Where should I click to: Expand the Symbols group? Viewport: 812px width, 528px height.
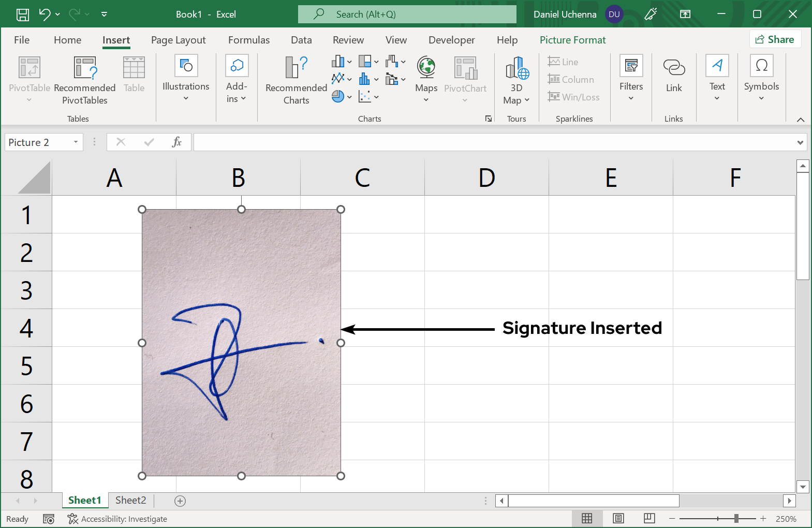(x=761, y=79)
